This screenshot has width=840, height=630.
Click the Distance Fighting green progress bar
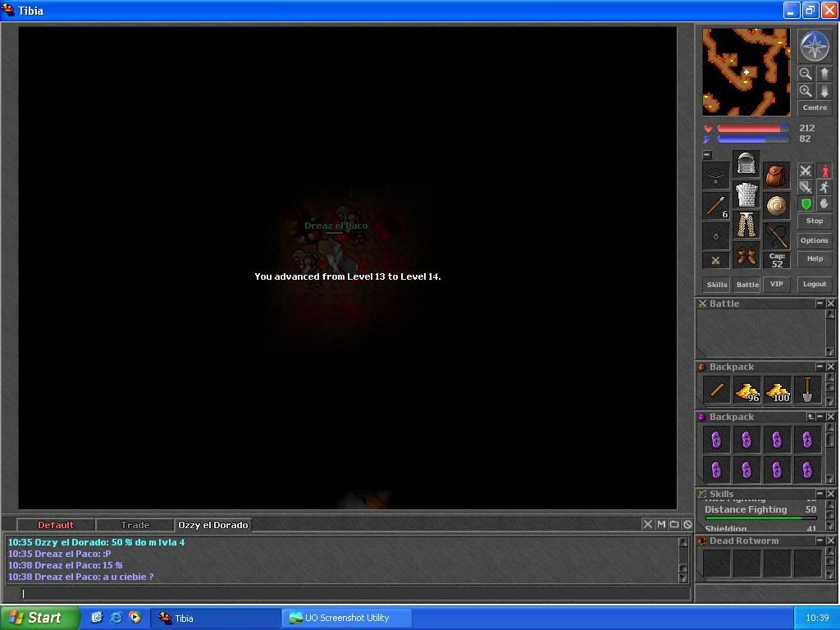pyautogui.click(x=760, y=518)
